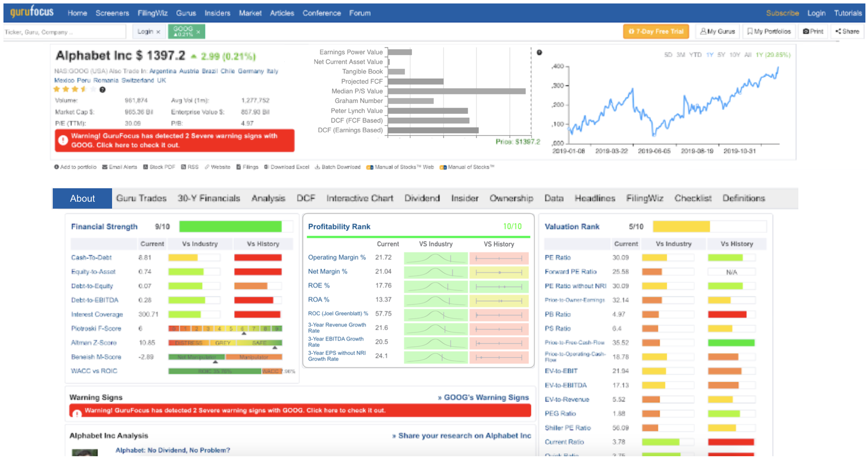Click the GuruFocus logo

tap(32, 12)
